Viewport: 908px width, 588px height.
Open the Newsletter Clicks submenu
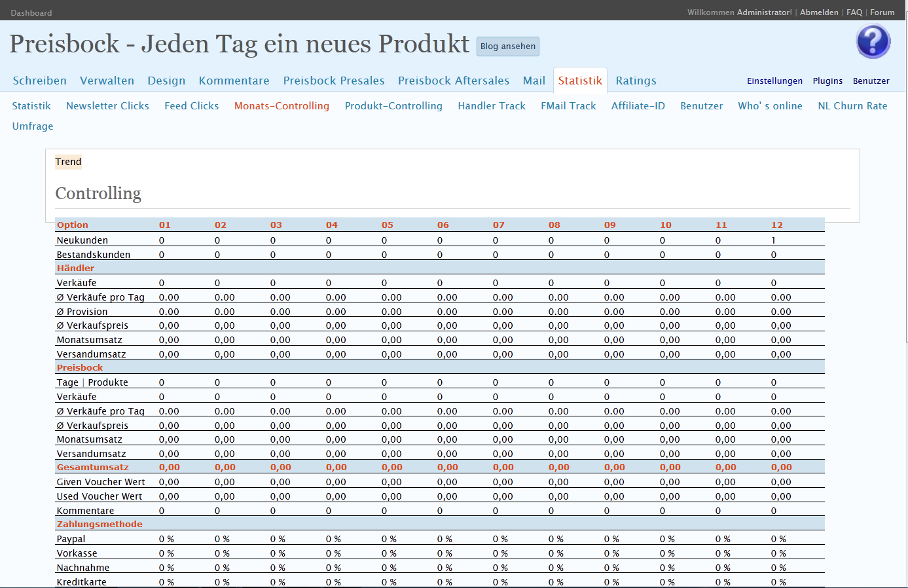[107, 106]
